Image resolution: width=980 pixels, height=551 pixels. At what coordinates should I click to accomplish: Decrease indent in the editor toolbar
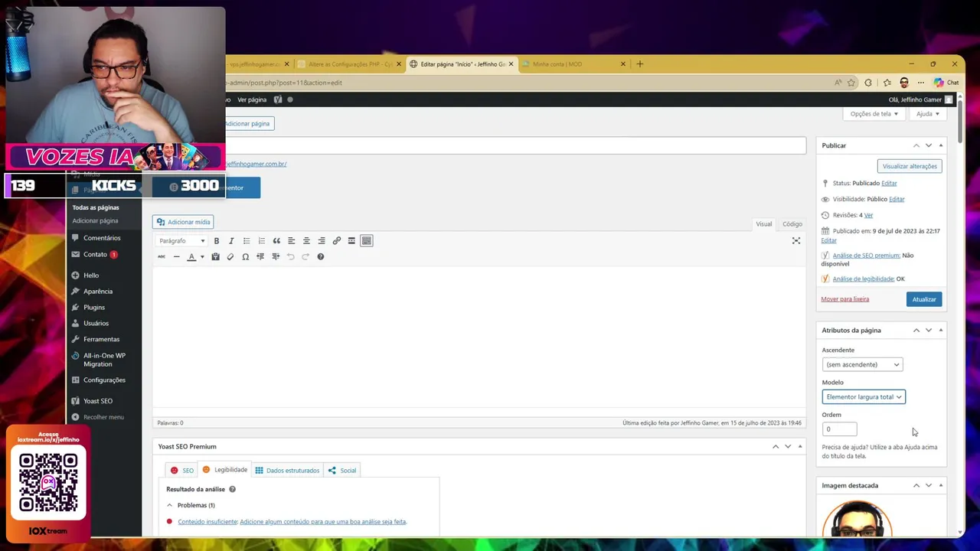coord(260,256)
